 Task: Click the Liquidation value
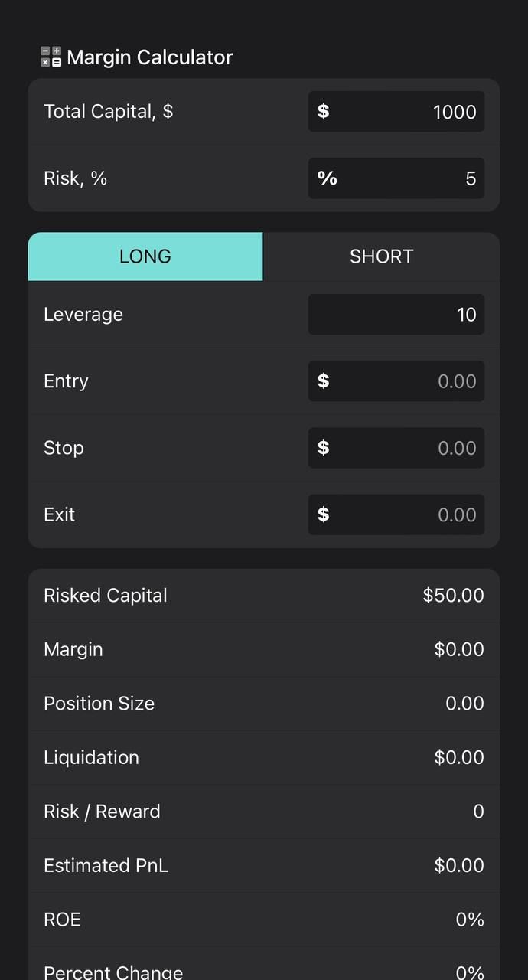click(459, 757)
